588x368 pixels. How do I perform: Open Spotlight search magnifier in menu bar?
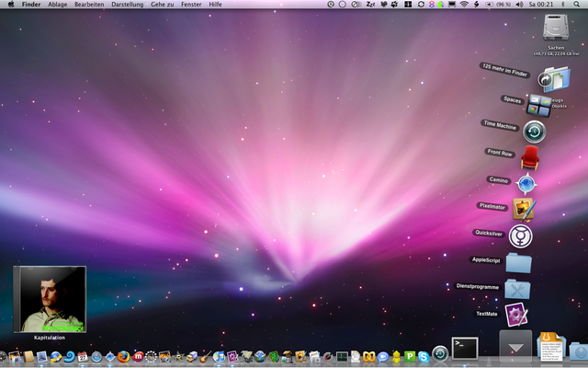point(576,4)
